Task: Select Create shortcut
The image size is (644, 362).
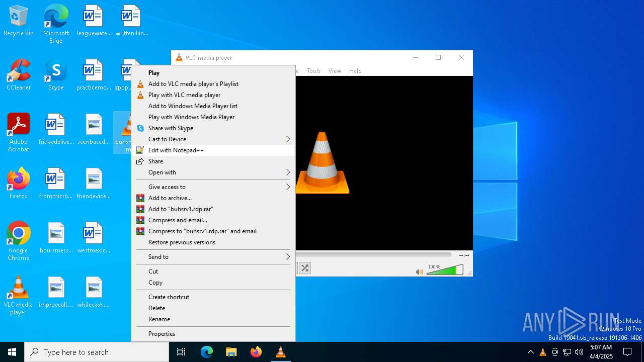Action: click(x=213, y=297)
